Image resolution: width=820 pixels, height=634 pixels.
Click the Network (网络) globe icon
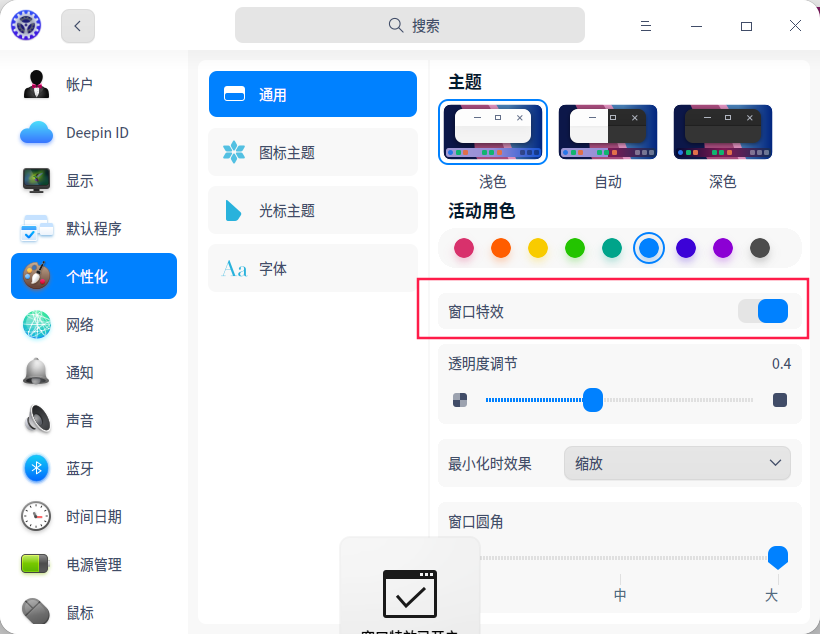click(x=36, y=324)
